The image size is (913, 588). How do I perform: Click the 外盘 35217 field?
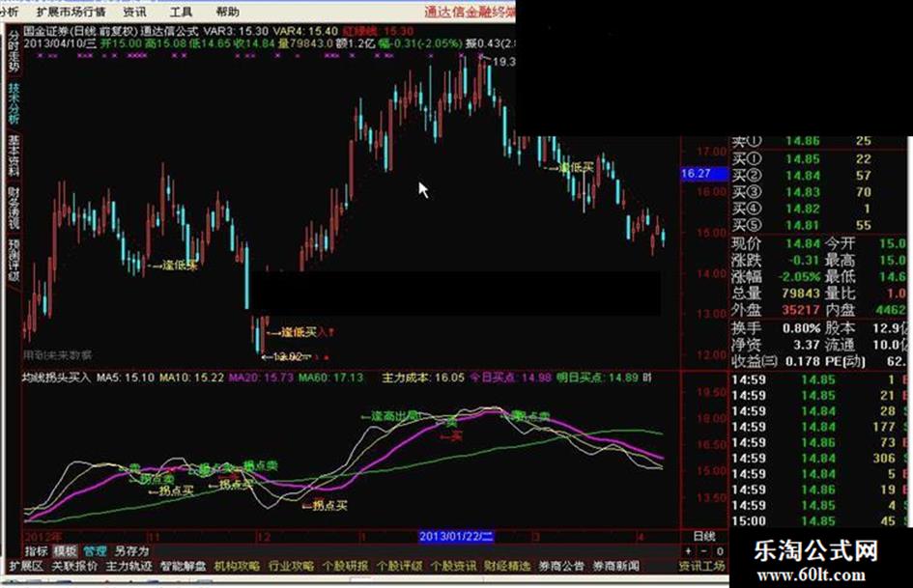(x=776, y=310)
